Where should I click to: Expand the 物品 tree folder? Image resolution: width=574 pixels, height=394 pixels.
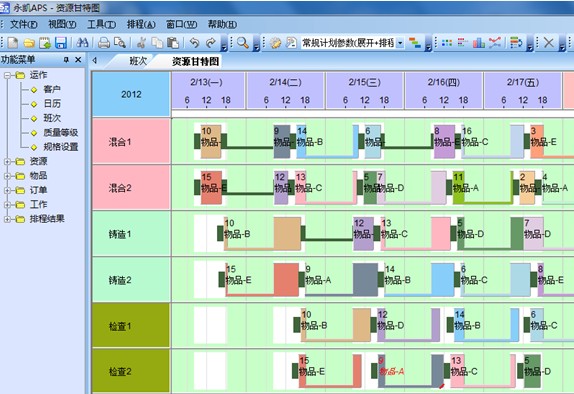pyautogui.click(x=7, y=176)
